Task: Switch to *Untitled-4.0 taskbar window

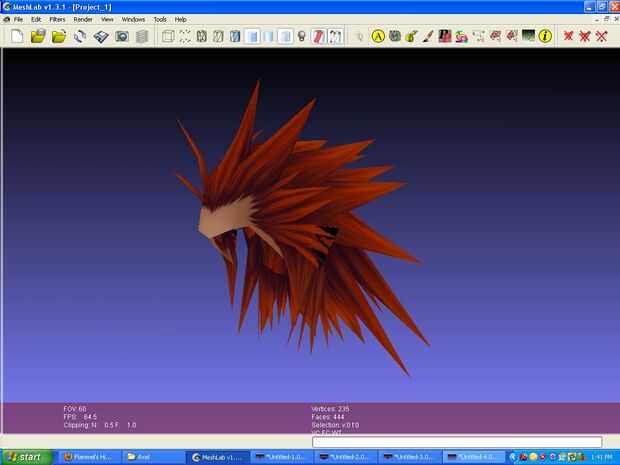Action: [x=474, y=457]
